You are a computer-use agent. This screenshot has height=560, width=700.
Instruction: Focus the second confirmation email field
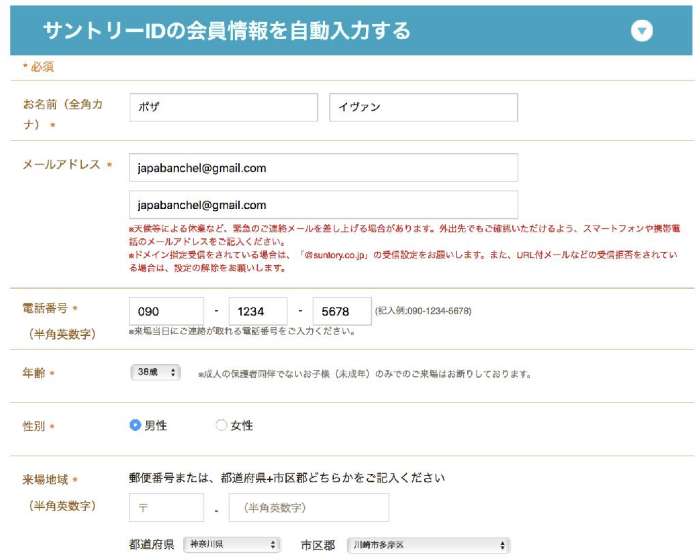(x=323, y=204)
